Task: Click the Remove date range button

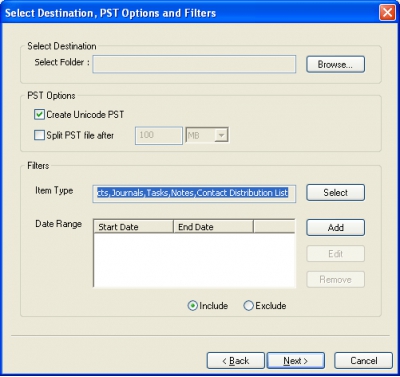Action: 335,279
